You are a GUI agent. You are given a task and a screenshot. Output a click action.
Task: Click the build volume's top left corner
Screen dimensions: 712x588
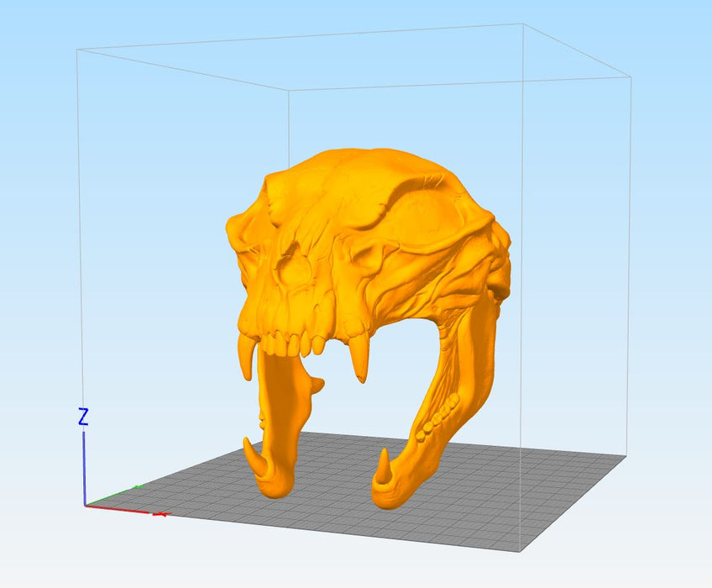(78, 50)
